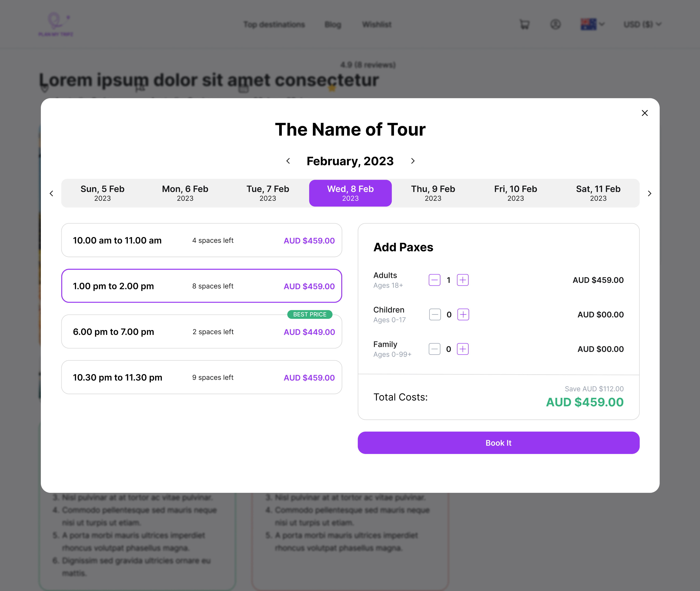The image size is (700, 591).
Task: Click the Children minus icon
Action: (435, 314)
